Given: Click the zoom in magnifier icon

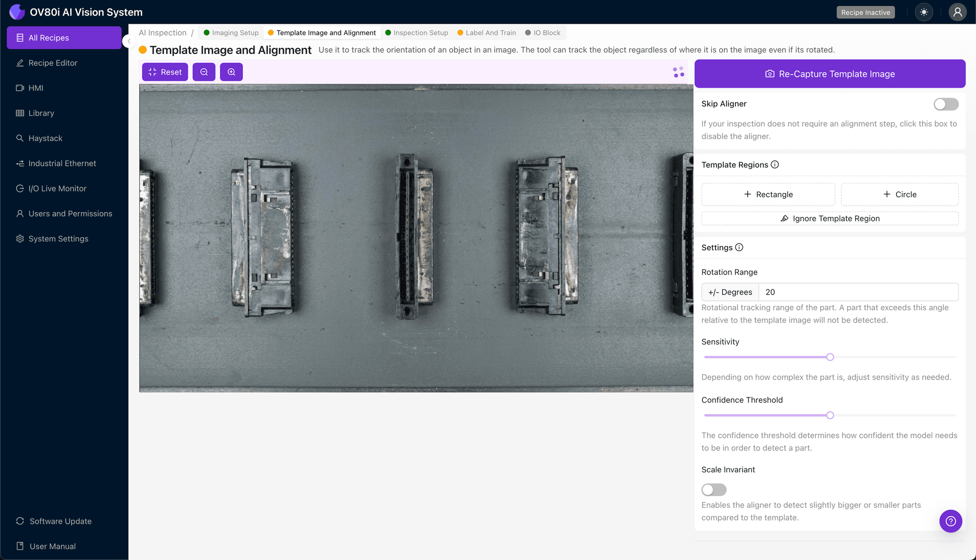Looking at the screenshot, I should (231, 72).
